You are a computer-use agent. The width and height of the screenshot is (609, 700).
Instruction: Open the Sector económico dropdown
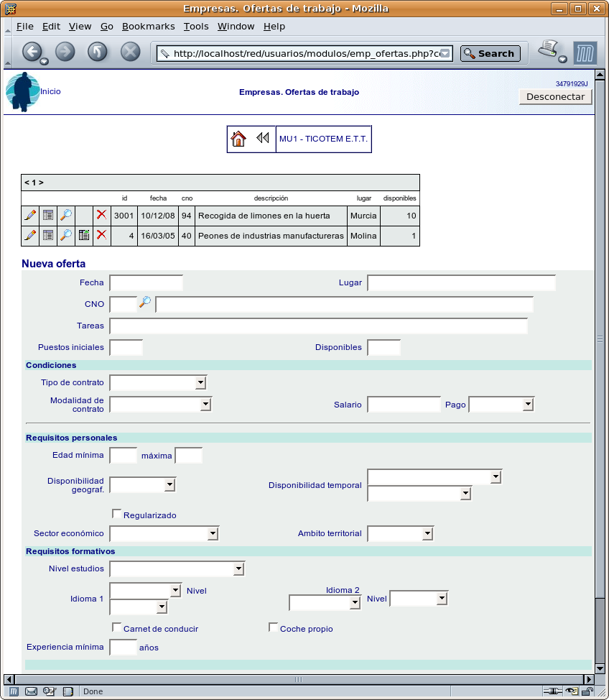164,533
